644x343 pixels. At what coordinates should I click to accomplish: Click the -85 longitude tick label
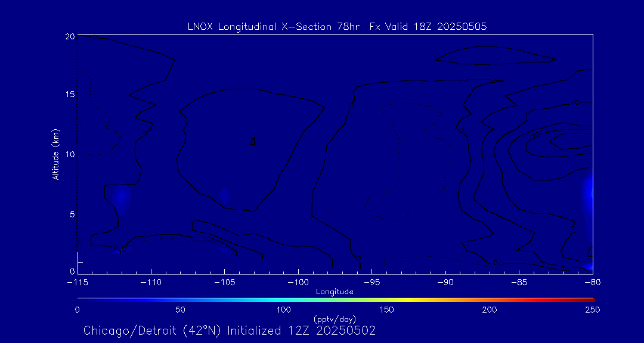[x=519, y=283]
